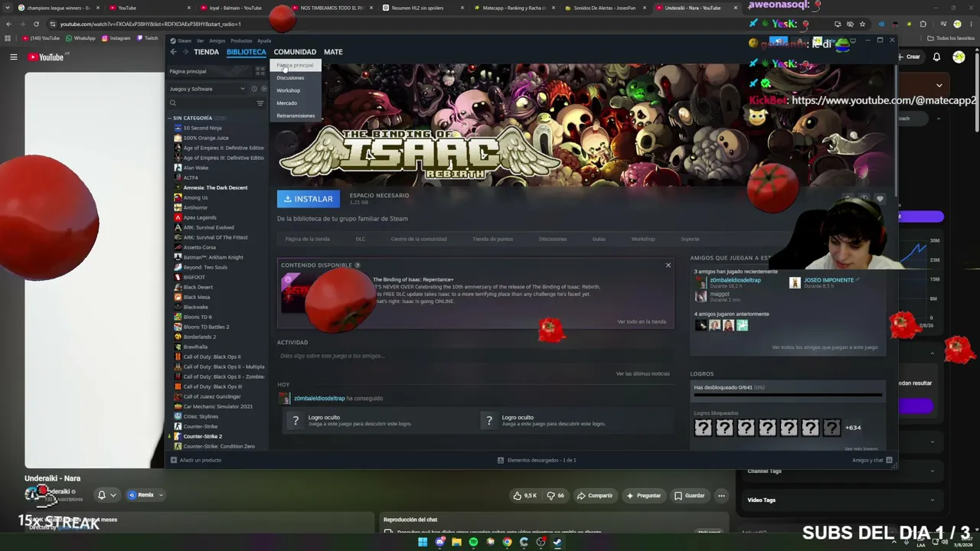Open the DLC content help icon
Image resolution: width=980 pixels, height=551 pixels.
[x=357, y=265]
